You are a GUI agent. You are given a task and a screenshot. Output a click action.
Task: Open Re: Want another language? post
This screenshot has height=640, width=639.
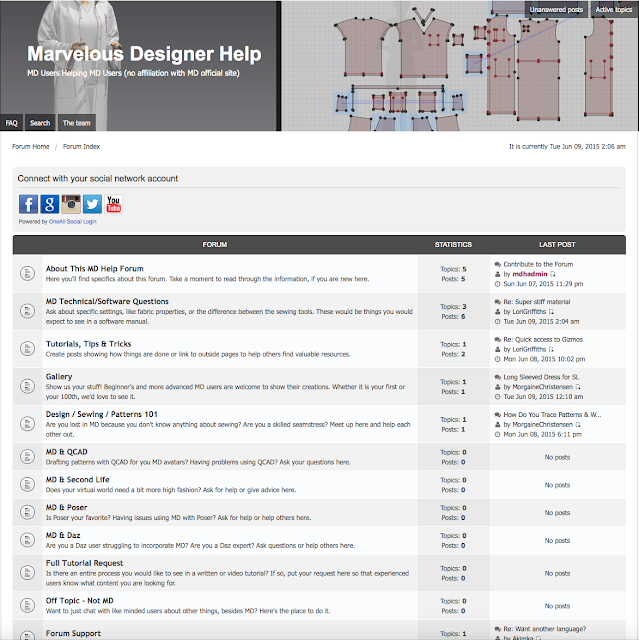click(545, 629)
